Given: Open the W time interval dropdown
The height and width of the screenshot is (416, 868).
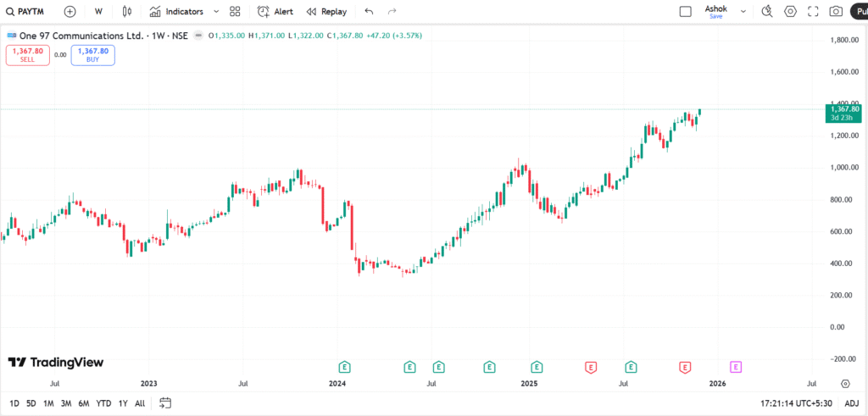Looking at the screenshot, I should [98, 12].
